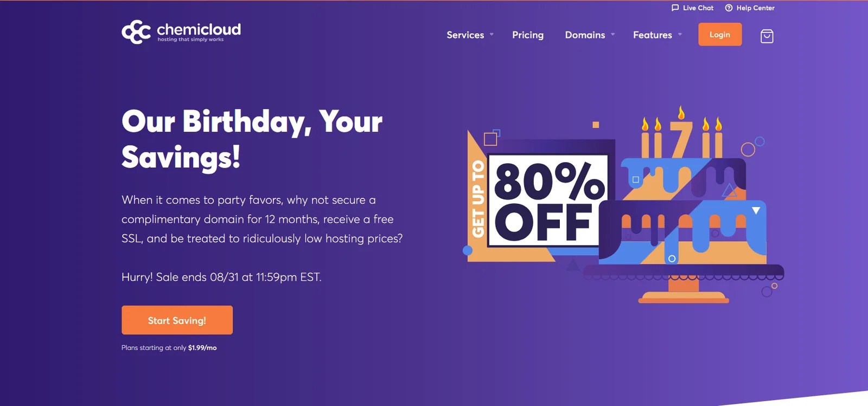Select Features in the navigation bar
This screenshot has width=868, height=406.
(653, 35)
